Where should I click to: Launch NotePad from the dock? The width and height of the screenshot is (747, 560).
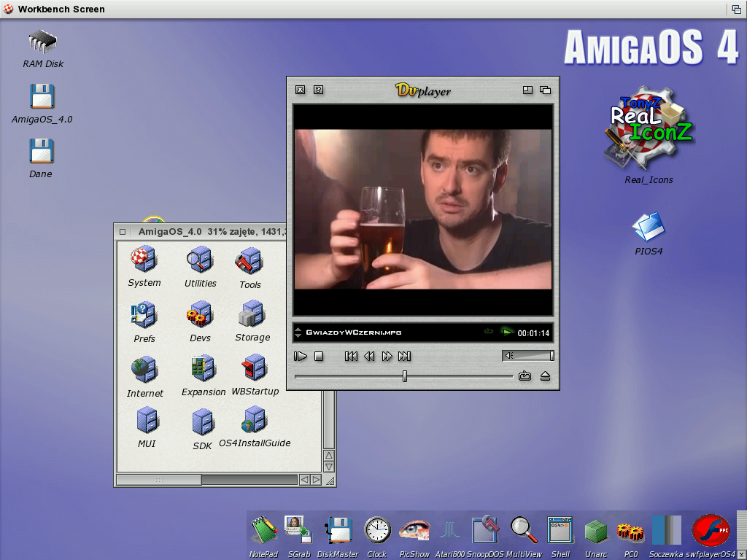click(x=263, y=530)
